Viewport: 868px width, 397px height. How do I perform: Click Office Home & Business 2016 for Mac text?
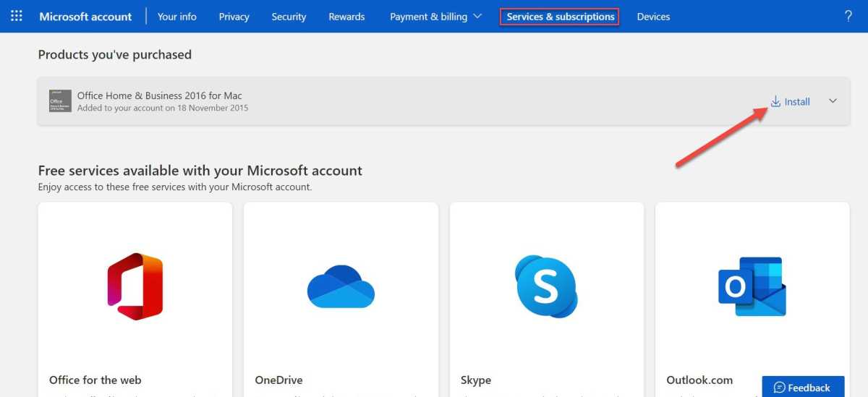point(160,95)
